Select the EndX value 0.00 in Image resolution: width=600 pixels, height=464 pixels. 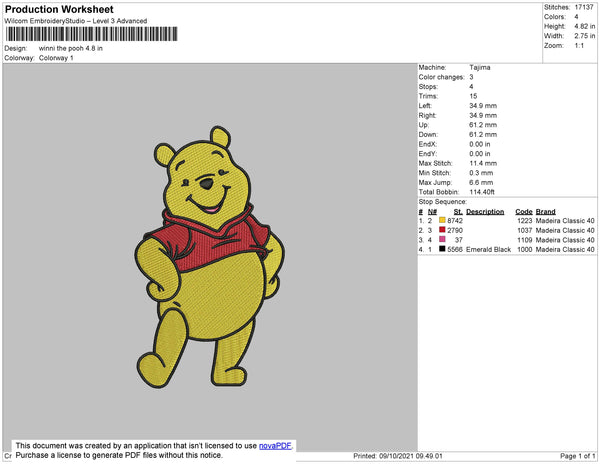tap(480, 144)
